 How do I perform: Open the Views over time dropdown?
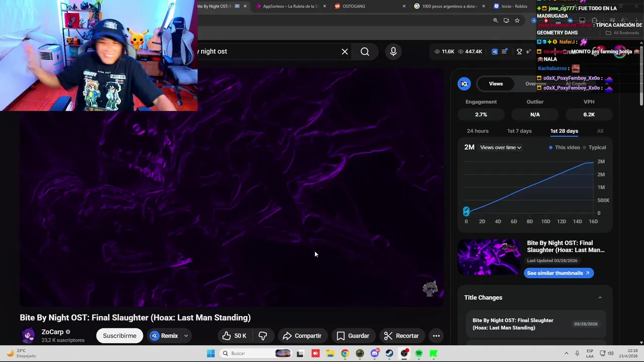click(x=501, y=147)
